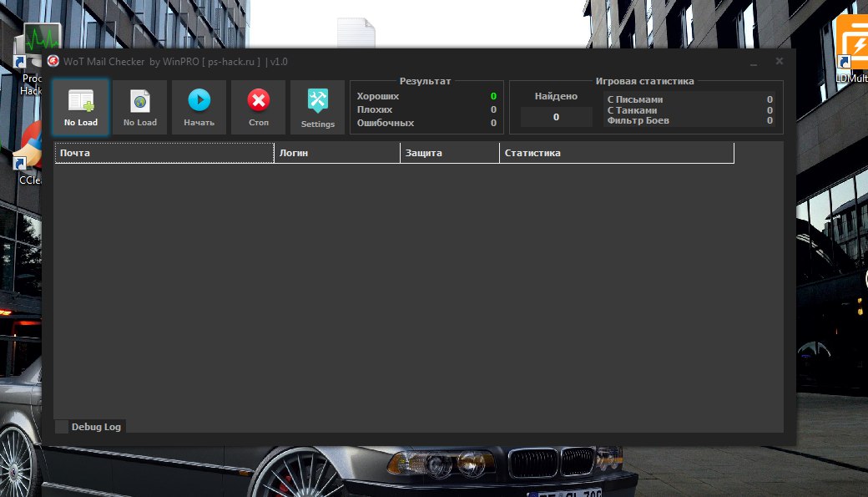Click the Почта column header
868x497 pixels.
tap(164, 153)
